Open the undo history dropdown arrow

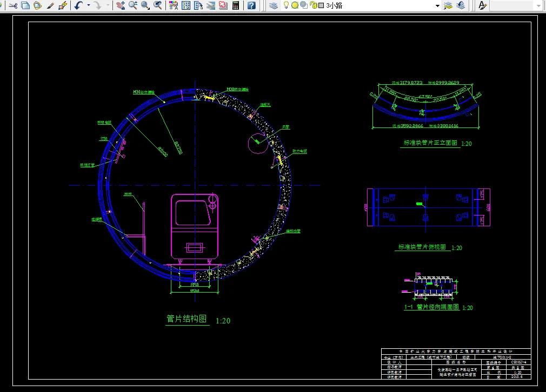(x=88, y=5)
